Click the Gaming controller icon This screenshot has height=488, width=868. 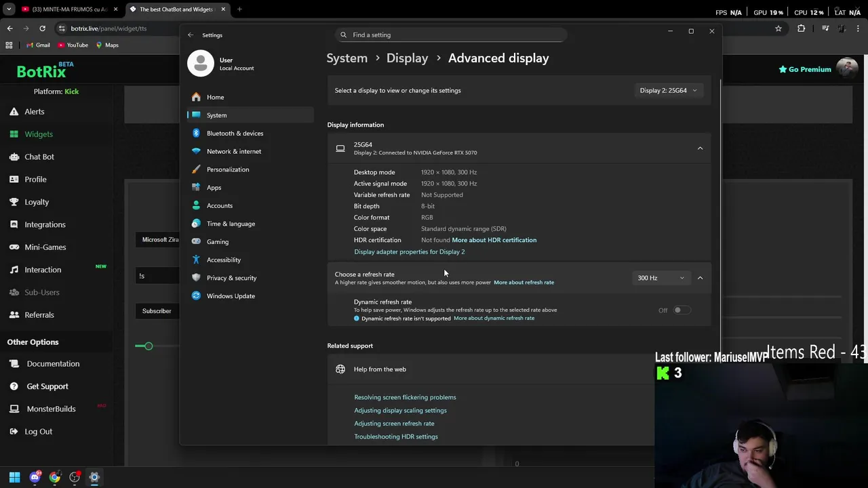coord(196,241)
